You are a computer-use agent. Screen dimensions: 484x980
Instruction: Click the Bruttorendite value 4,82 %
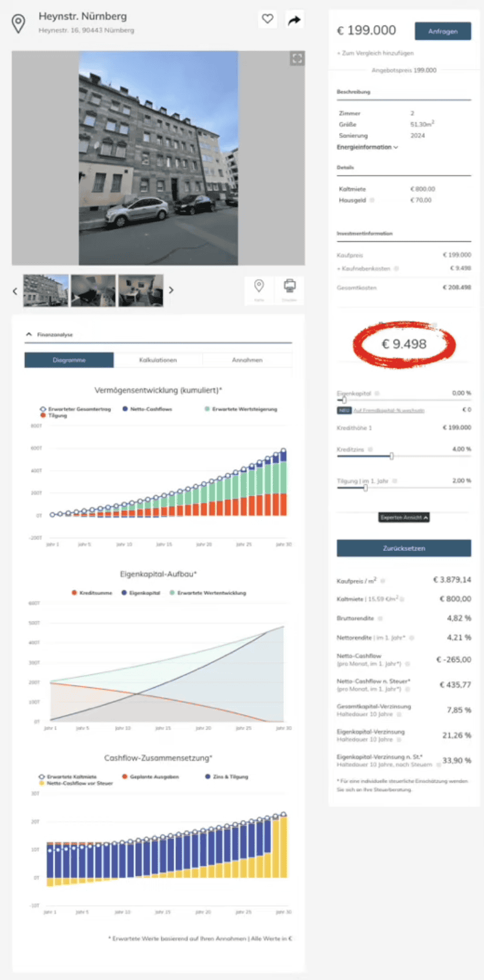click(459, 618)
